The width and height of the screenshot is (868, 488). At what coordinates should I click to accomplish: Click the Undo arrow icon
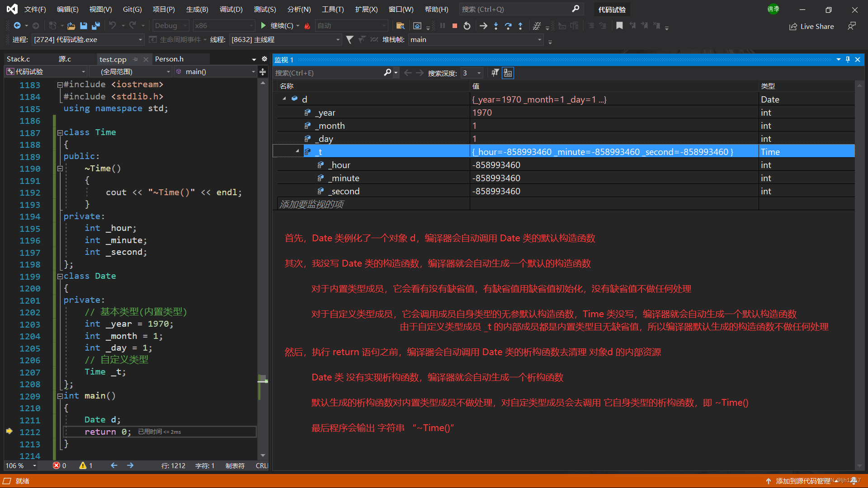click(113, 26)
